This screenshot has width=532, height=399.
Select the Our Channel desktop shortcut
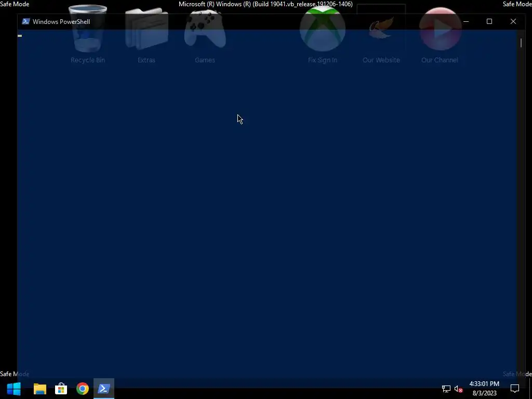pyautogui.click(x=440, y=34)
